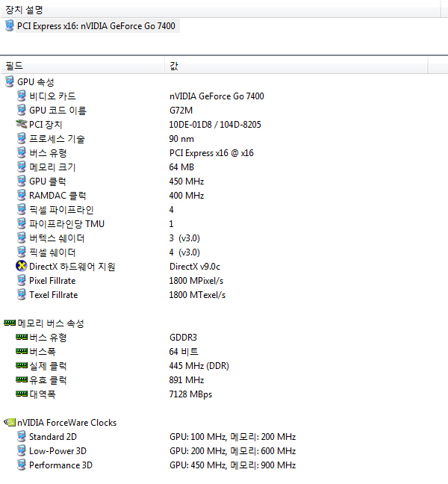448x484 pixels.
Task: Click the 프로세스 기술 row icon
Action: 22,139
